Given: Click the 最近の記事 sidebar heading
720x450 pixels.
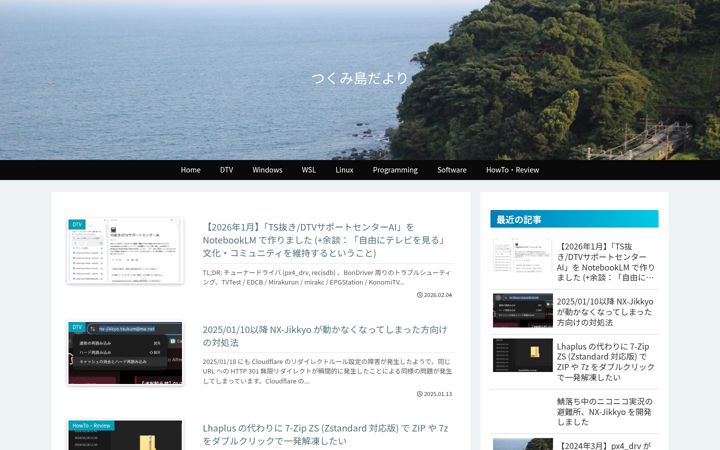Looking at the screenshot, I should [574, 219].
